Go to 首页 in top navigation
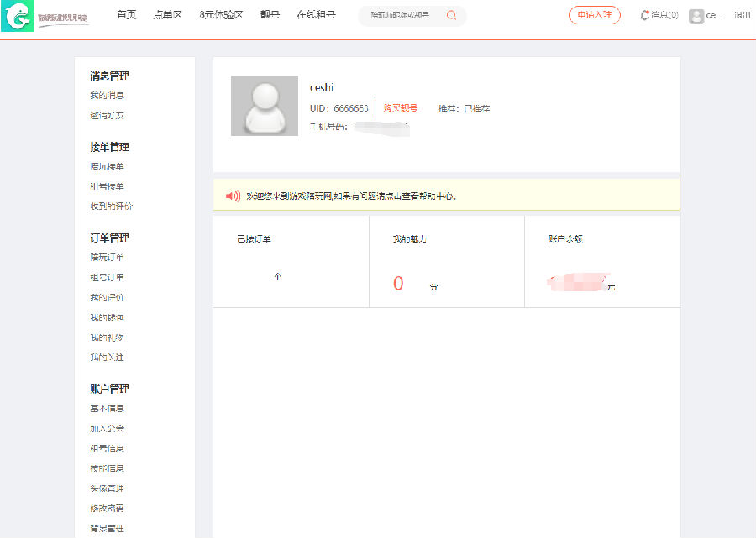The width and height of the screenshot is (756, 538). [x=126, y=15]
